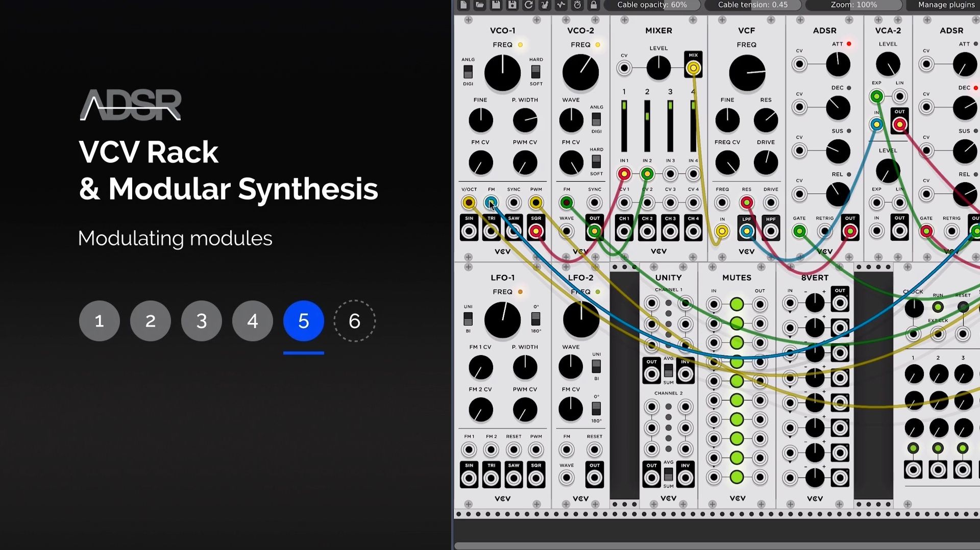Switch VCO-1 sync from HARD to SOFT

[x=536, y=73]
